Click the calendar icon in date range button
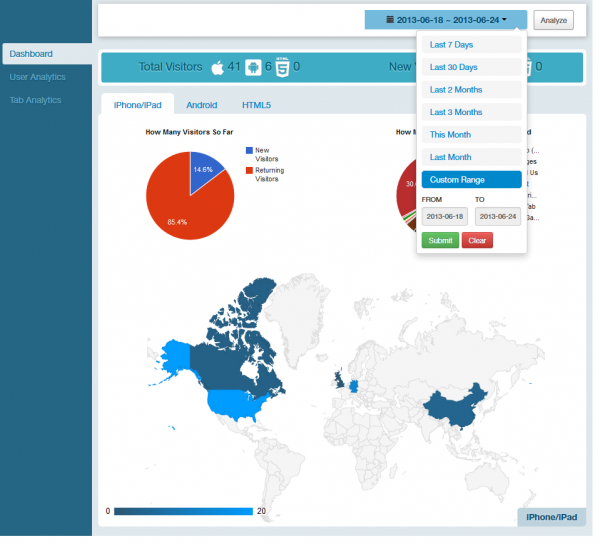The height and width of the screenshot is (544, 600). point(390,20)
